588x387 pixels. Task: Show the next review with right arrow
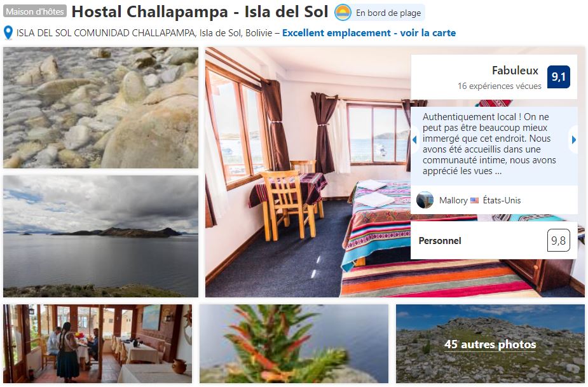point(574,140)
